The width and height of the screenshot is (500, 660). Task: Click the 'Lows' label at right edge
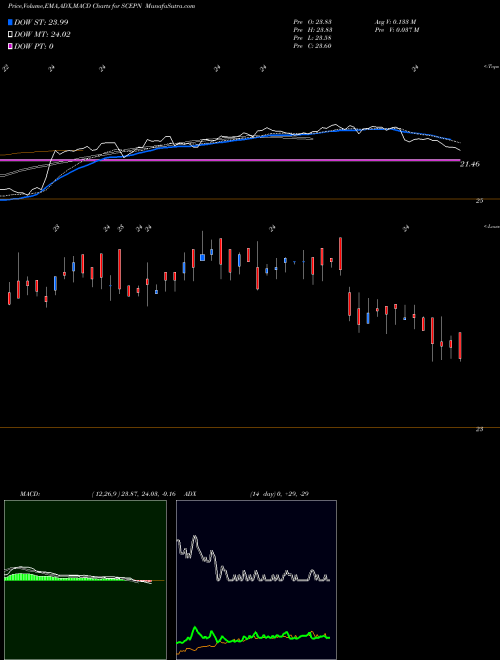pos(492,227)
